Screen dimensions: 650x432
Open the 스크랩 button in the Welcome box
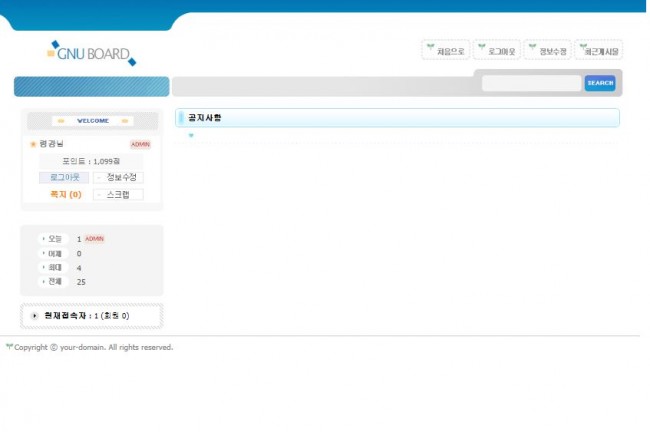pyautogui.click(x=119, y=194)
